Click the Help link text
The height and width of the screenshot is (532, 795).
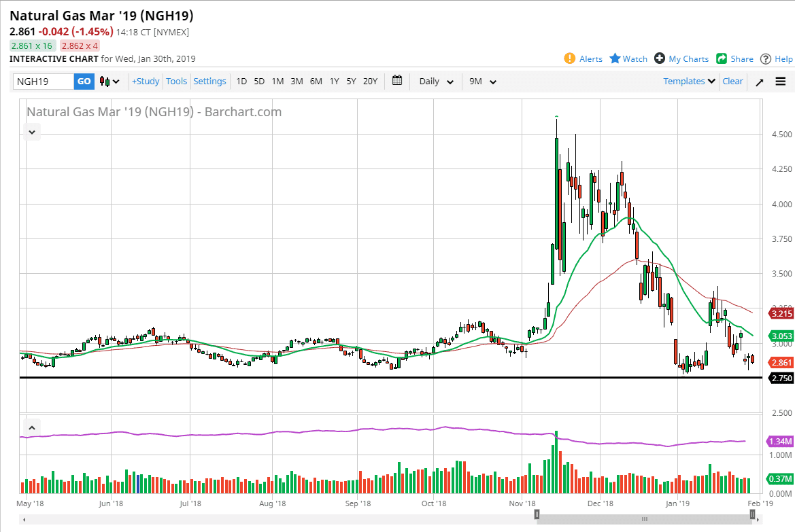(783, 59)
